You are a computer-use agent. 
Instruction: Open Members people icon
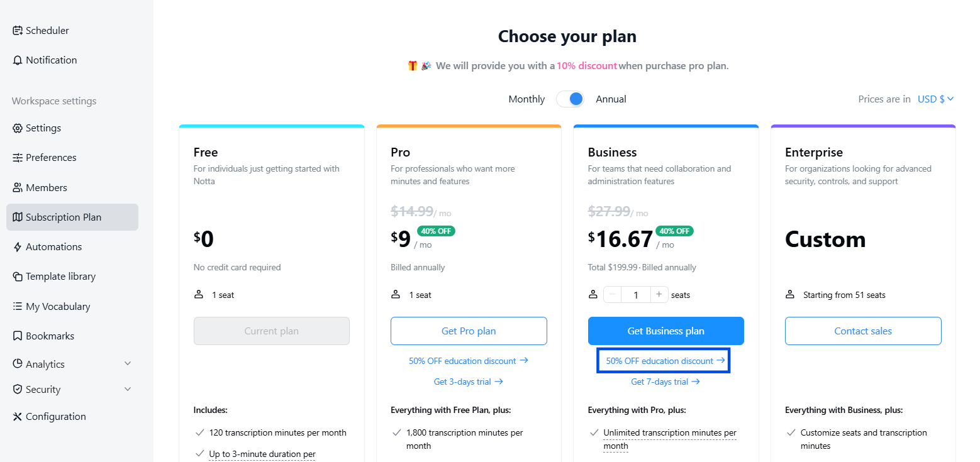click(18, 188)
